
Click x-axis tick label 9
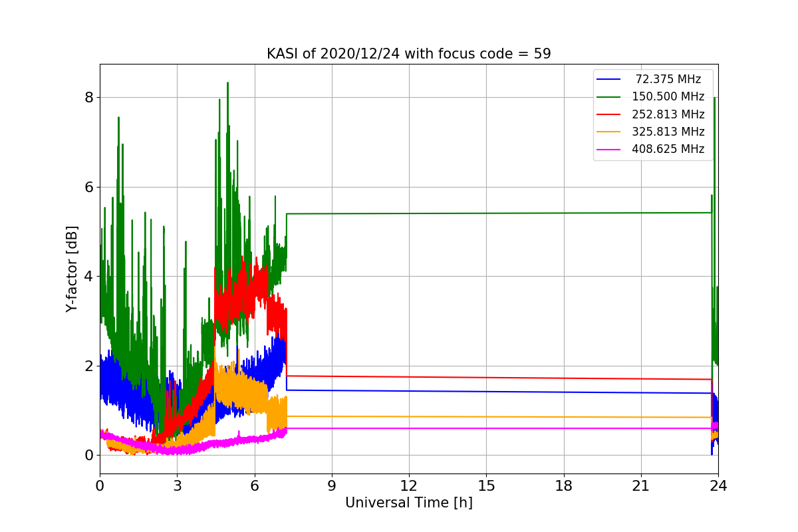[x=331, y=486]
